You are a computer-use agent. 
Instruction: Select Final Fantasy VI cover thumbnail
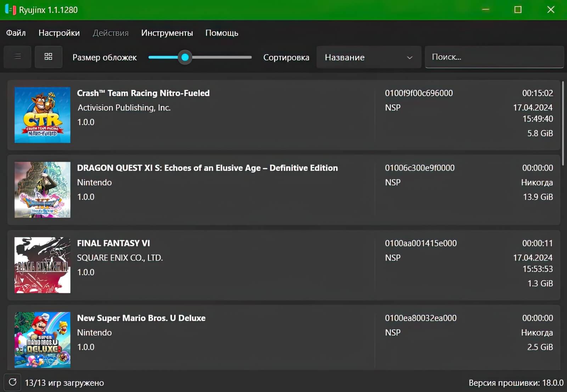43,265
